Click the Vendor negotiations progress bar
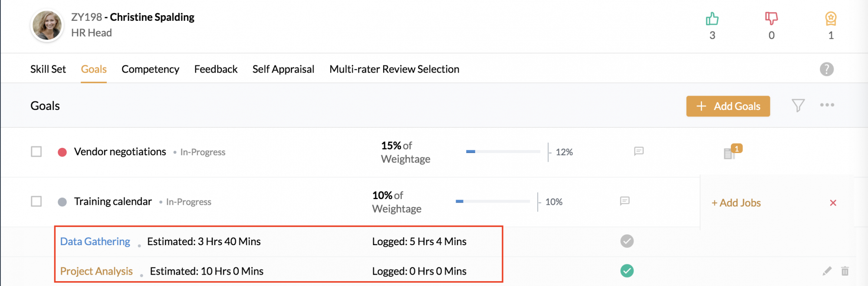The height and width of the screenshot is (286, 868). pyautogui.click(x=503, y=152)
